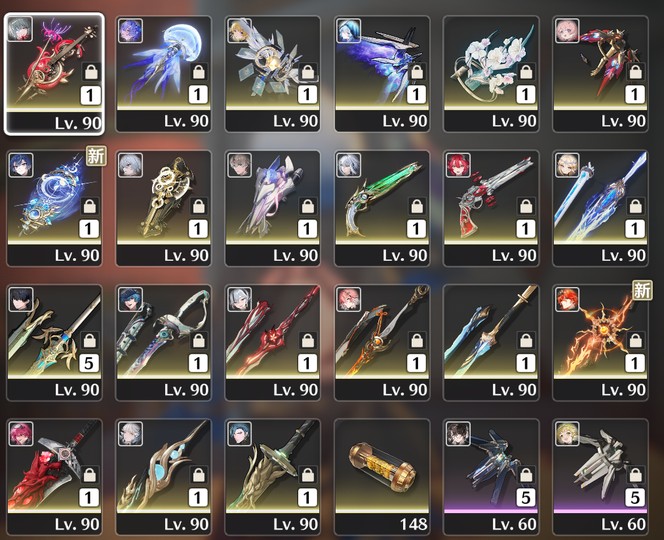Toggle lock on the white flower bouquet weapon

(x=526, y=72)
